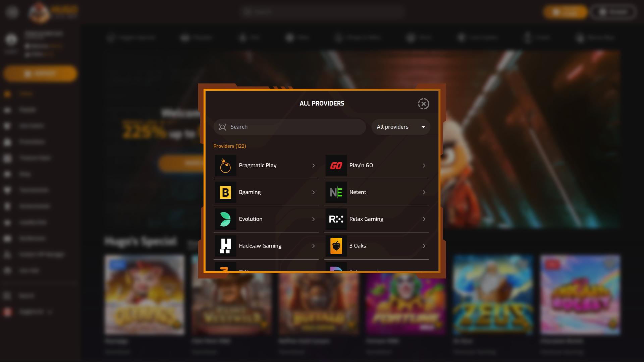Click the search magnifier icon
This screenshot has height=362, width=644.
(223, 127)
